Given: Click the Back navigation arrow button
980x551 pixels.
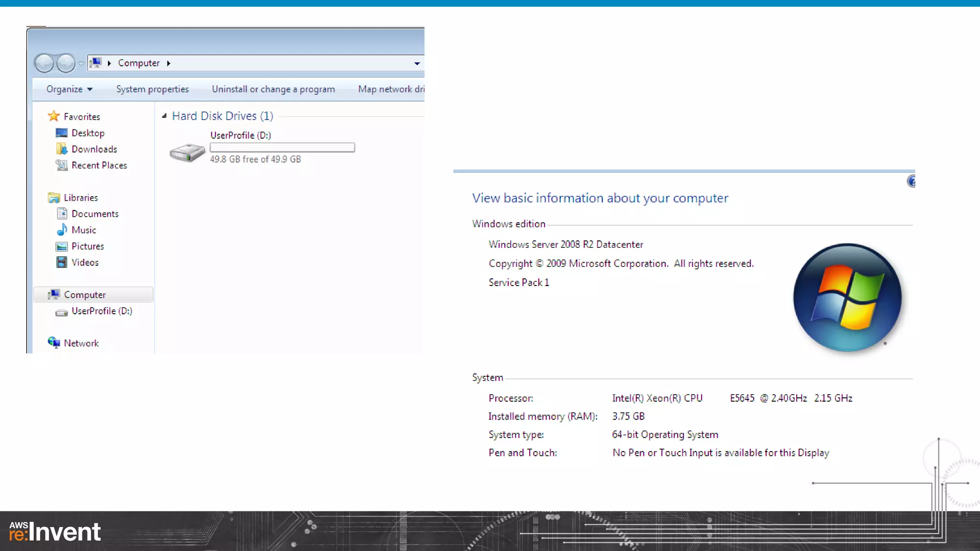Looking at the screenshot, I should [x=45, y=63].
